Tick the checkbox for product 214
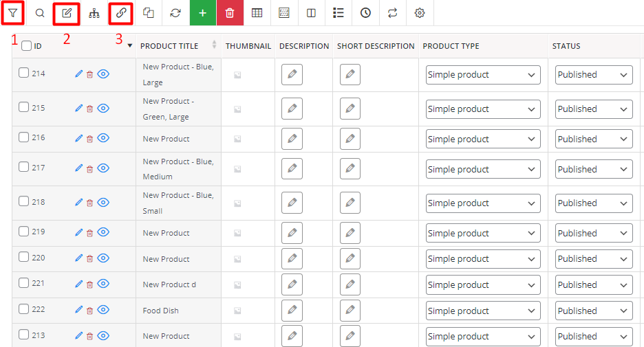Screen dimensions: 644x347 pyautogui.click(x=24, y=73)
